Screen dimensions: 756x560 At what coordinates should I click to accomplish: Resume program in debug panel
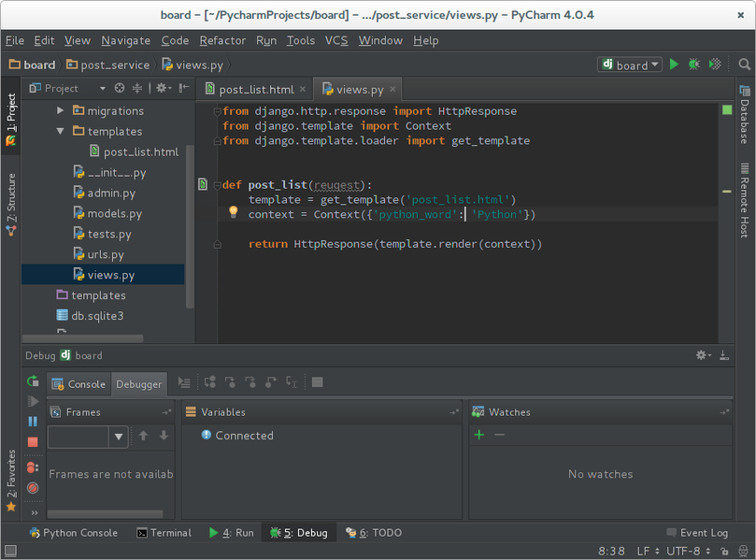point(33,401)
